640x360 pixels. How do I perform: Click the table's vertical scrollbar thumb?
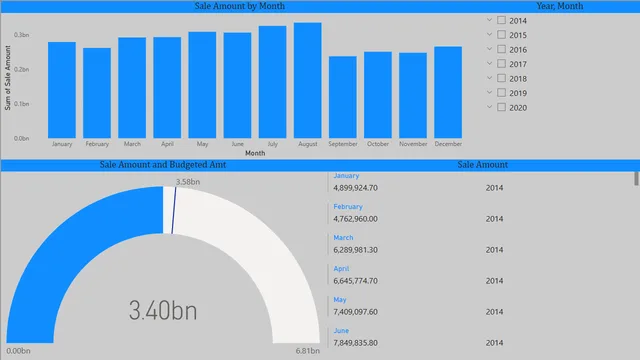click(x=636, y=178)
